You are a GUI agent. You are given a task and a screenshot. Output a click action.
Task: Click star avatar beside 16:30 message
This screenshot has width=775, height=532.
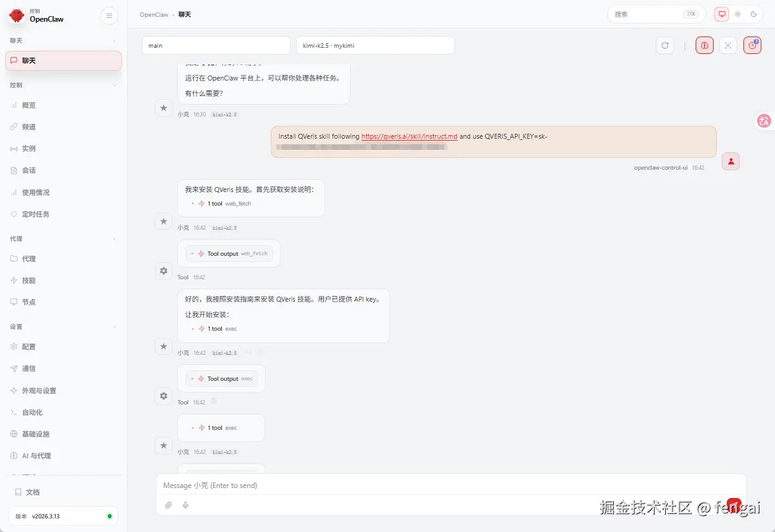tap(164, 108)
